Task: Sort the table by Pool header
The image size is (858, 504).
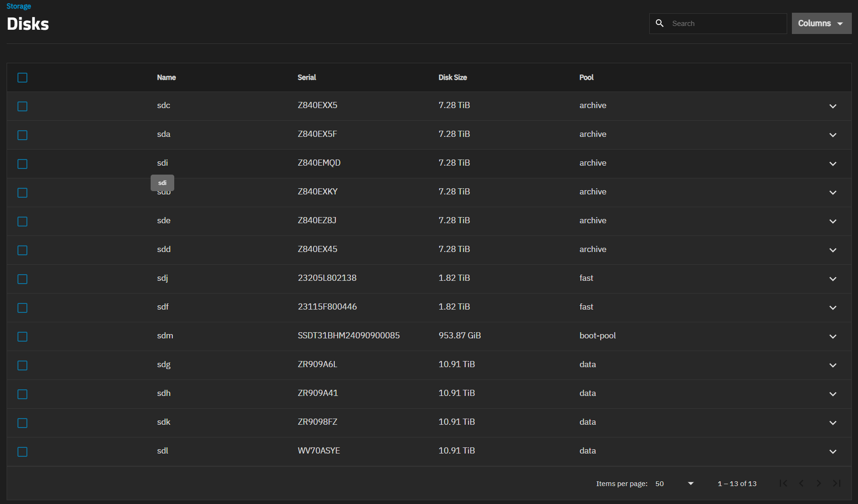Action: pos(586,77)
